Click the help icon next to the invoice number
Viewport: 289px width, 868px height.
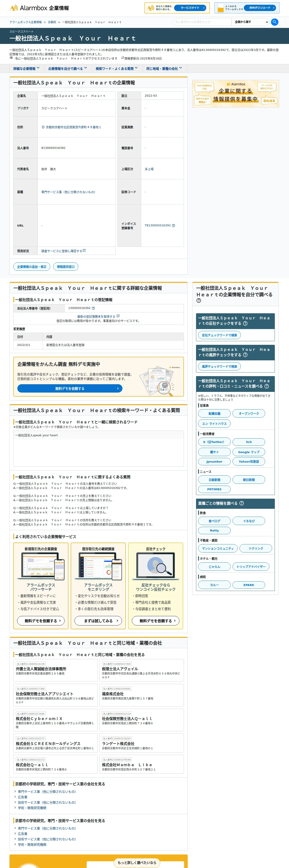(174, 226)
